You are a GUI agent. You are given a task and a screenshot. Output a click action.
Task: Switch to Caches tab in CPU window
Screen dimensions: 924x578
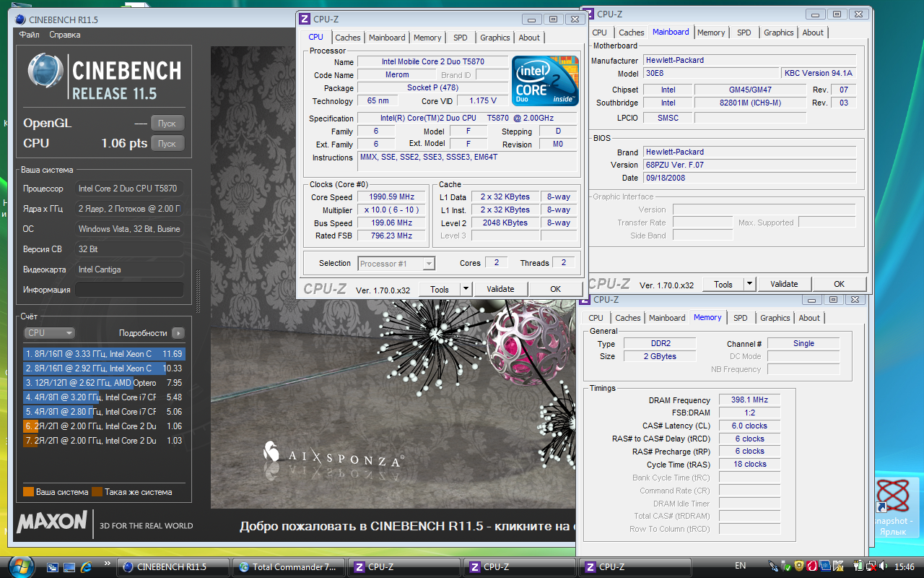(x=348, y=38)
